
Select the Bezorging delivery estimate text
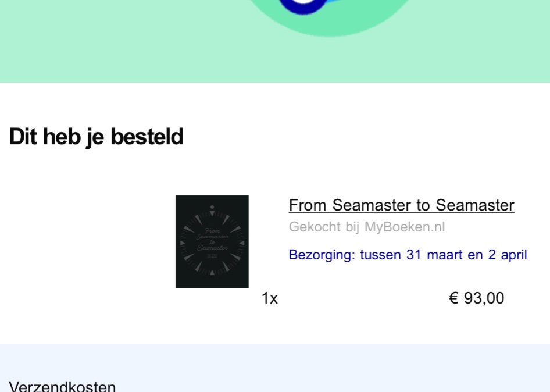pyautogui.click(x=408, y=255)
